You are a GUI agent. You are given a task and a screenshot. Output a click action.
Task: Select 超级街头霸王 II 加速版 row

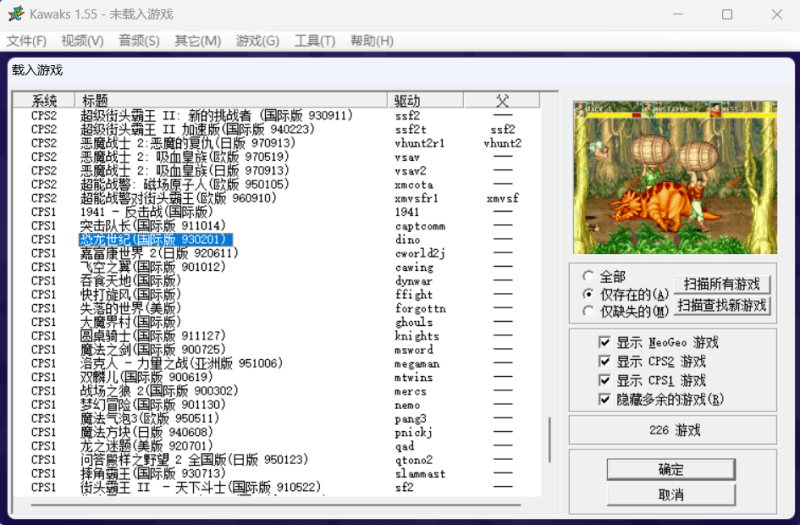coord(276,129)
